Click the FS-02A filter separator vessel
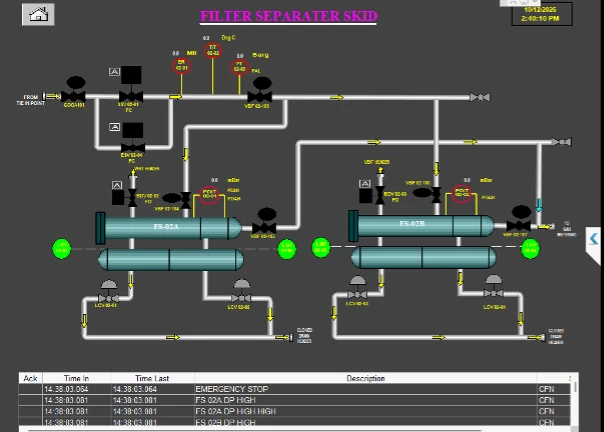 [169, 228]
